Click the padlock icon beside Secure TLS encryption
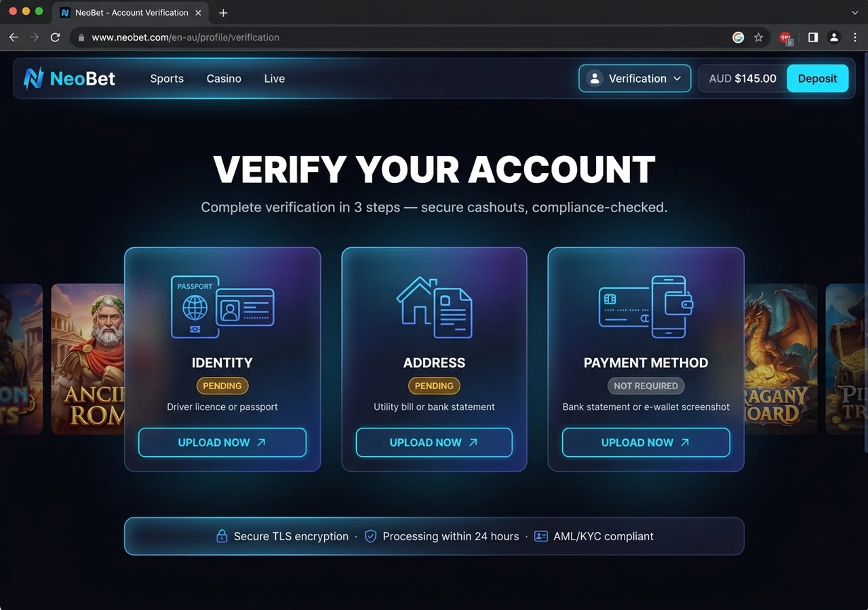 [x=222, y=536]
